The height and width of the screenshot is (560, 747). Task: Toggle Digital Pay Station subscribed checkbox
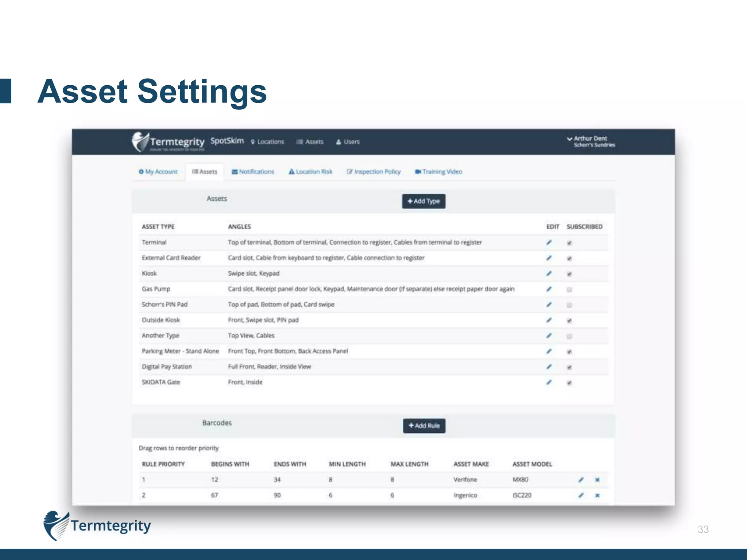(x=569, y=367)
